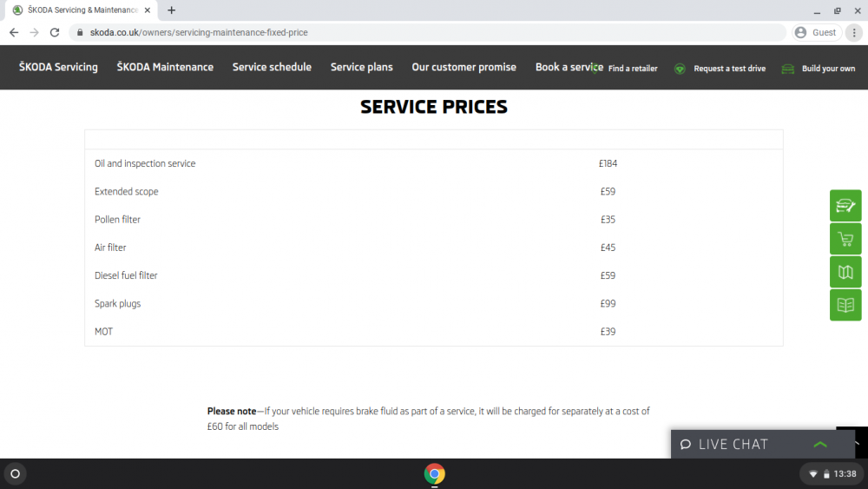Click the car icon beside Build your own
This screenshot has height=489, width=868.
[x=788, y=69]
